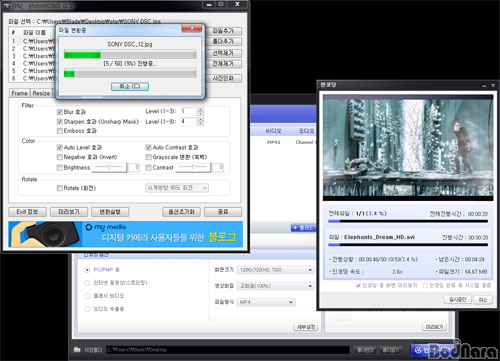Click the 폴더열기 open folder button
Viewport: 500px width, 361px height.
[x=390, y=350]
